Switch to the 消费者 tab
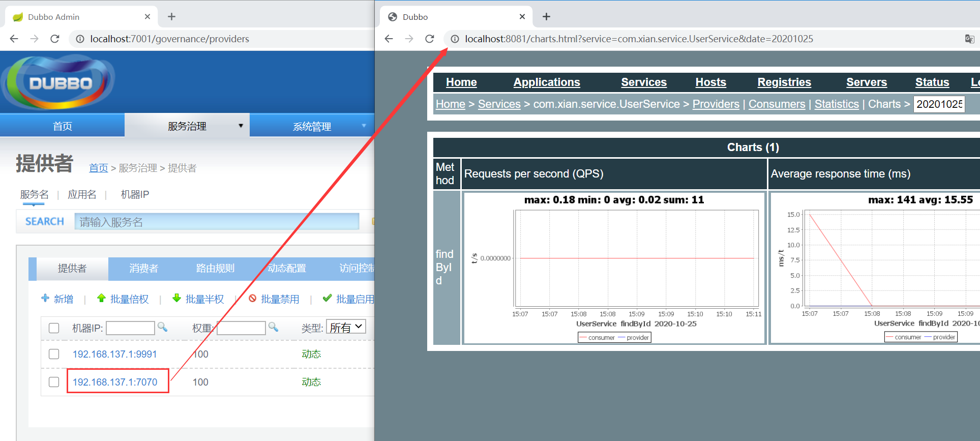This screenshot has width=980, height=441. [x=144, y=268]
